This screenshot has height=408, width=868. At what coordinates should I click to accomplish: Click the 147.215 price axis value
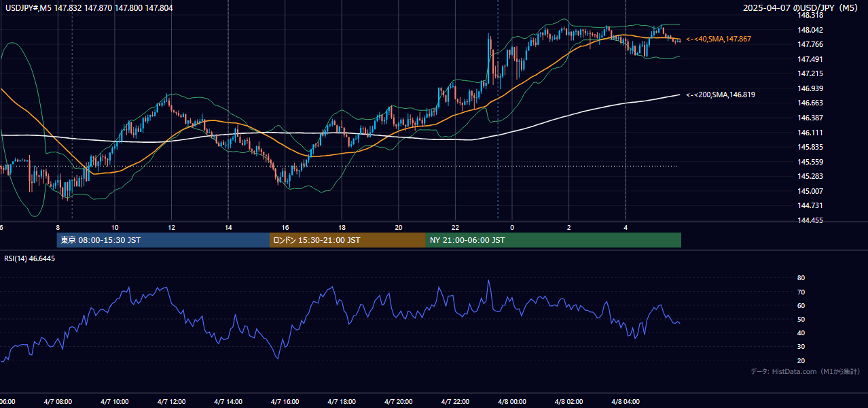click(810, 73)
